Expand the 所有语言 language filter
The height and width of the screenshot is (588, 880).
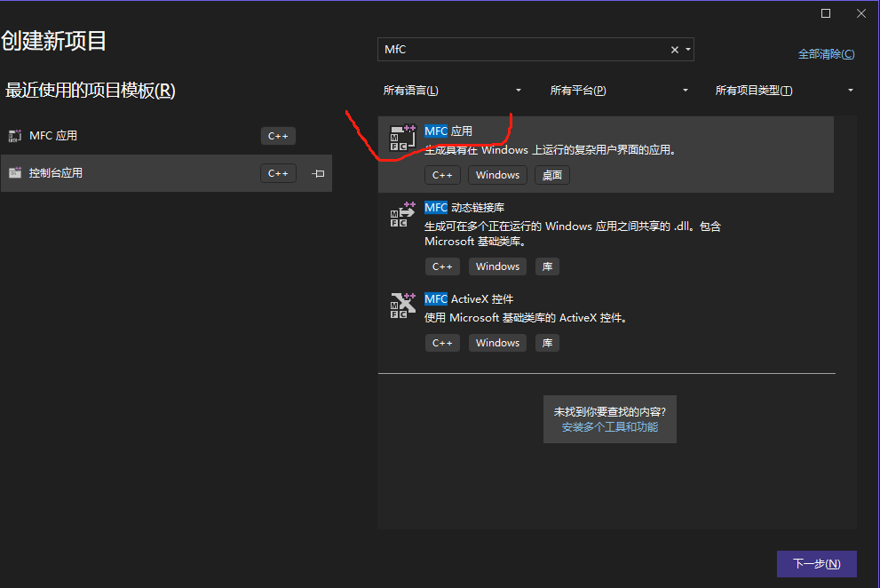pos(452,91)
